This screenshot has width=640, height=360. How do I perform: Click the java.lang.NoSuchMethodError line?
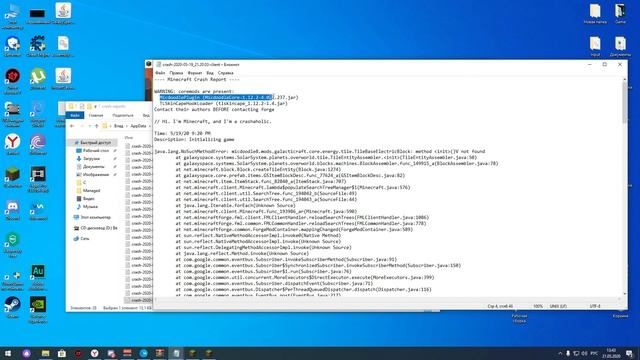click(320, 151)
